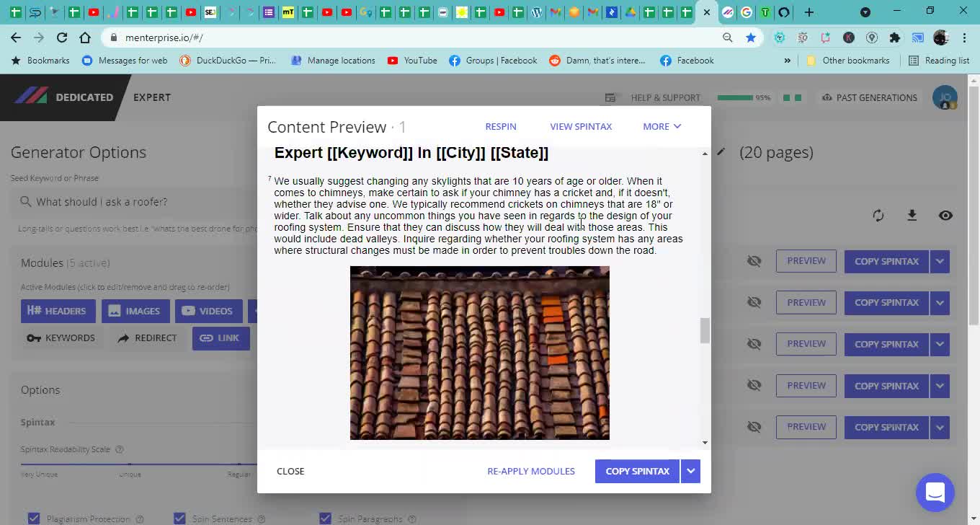Expand the MORE dropdown in Content Preview
The height and width of the screenshot is (525, 980).
coord(661,126)
